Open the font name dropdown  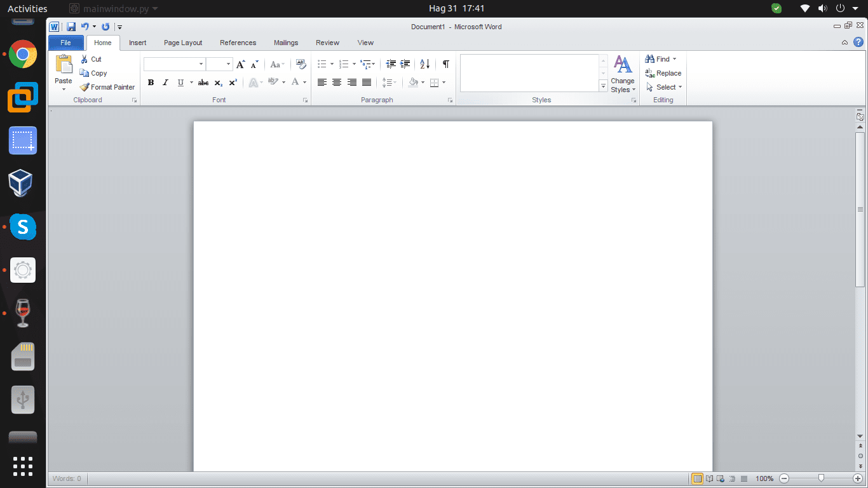pos(201,64)
